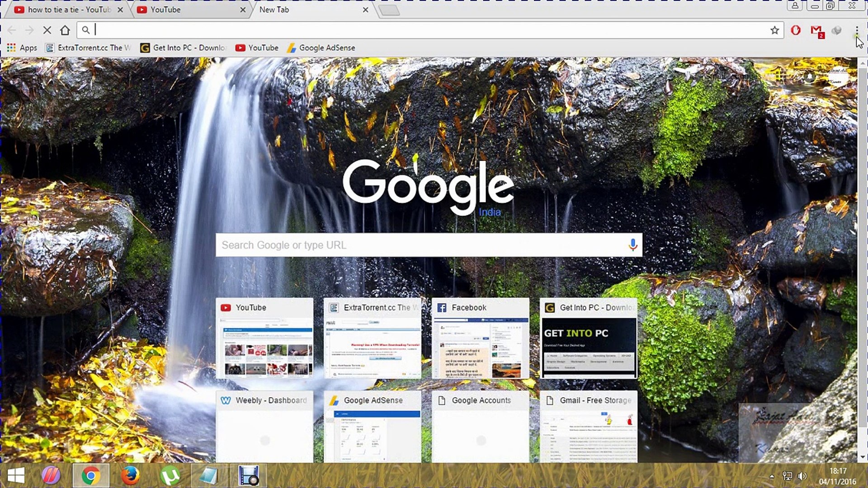The width and height of the screenshot is (868, 488).
Task: Switch to the YouTube tab
Action: 181,9
